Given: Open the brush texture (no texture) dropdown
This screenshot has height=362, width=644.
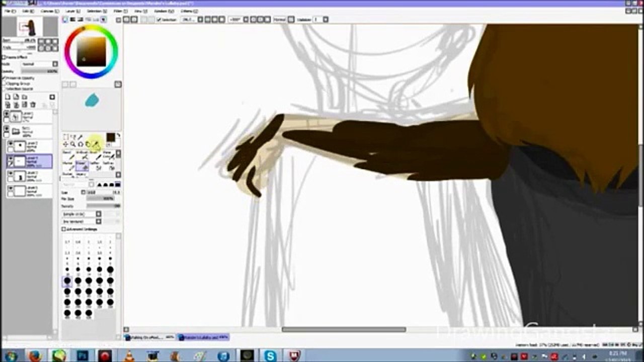Looking at the screenshot, I should point(82,221).
